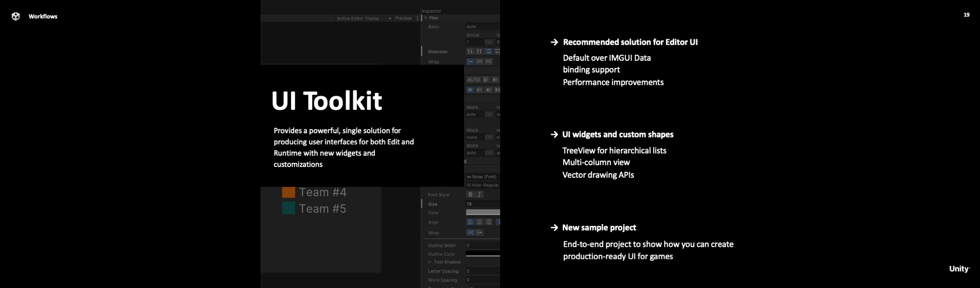This screenshot has height=288, width=980.
Task: Click the font Size field showing 18
Action: (x=483, y=204)
